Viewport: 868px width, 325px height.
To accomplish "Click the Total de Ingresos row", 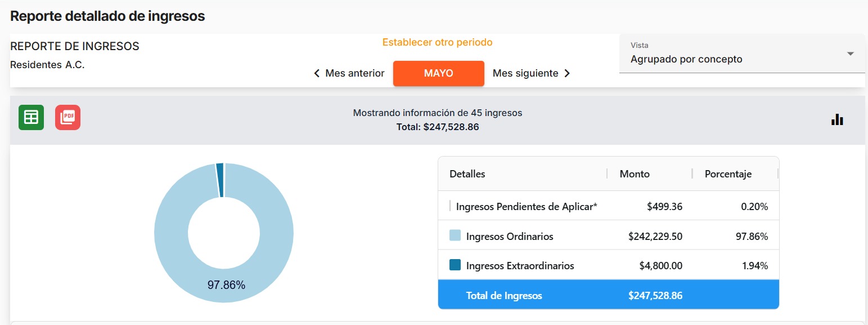I will click(608, 295).
